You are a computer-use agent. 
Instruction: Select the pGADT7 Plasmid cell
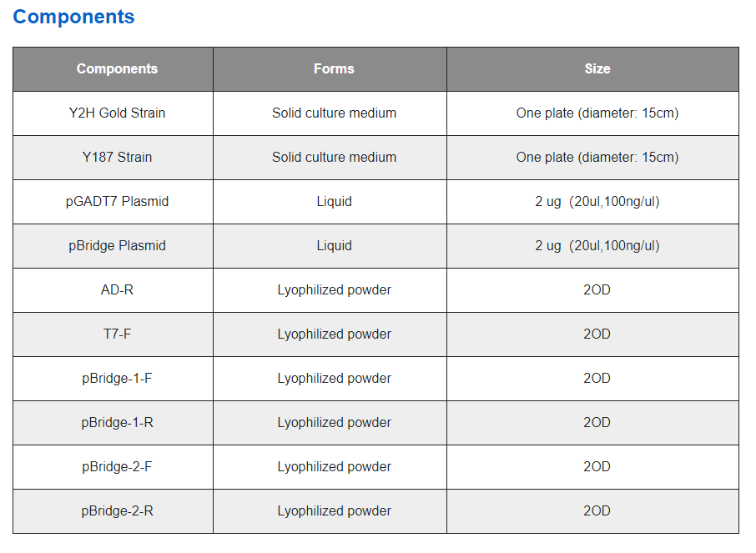pyautogui.click(x=113, y=202)
